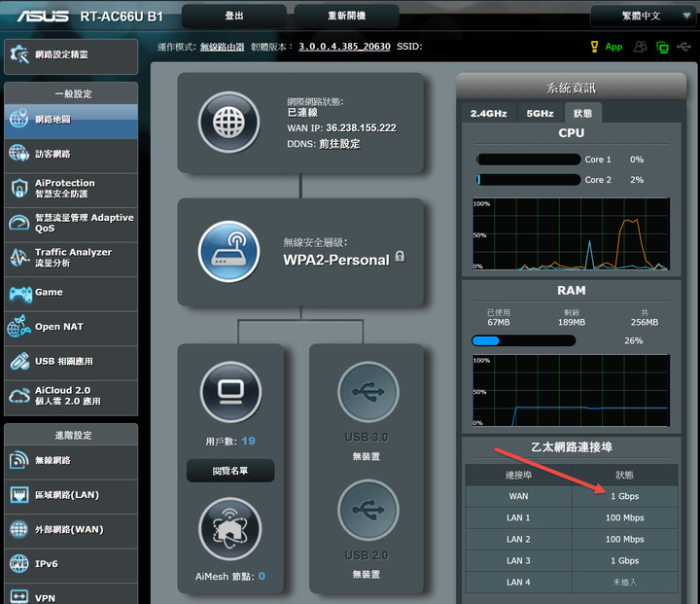Click LAN 1 100 Mbps status cell
The image size is (700, 604).
click(624, 517)
